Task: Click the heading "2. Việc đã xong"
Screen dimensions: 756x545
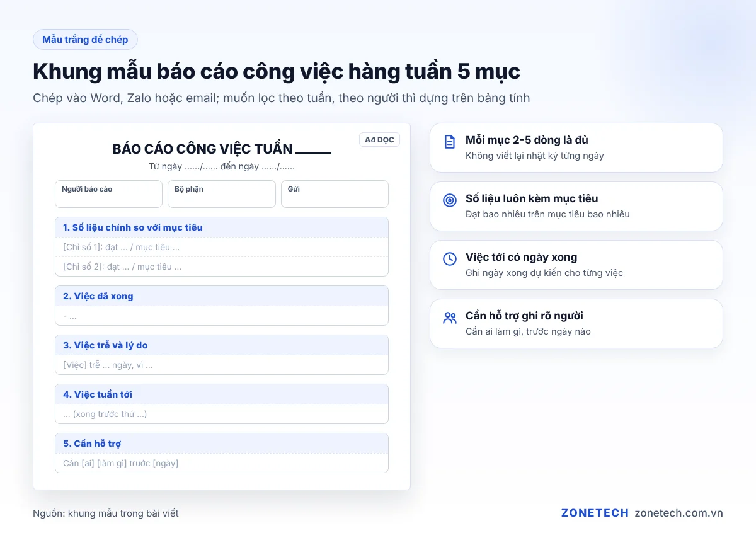Action: coord(222,296)
